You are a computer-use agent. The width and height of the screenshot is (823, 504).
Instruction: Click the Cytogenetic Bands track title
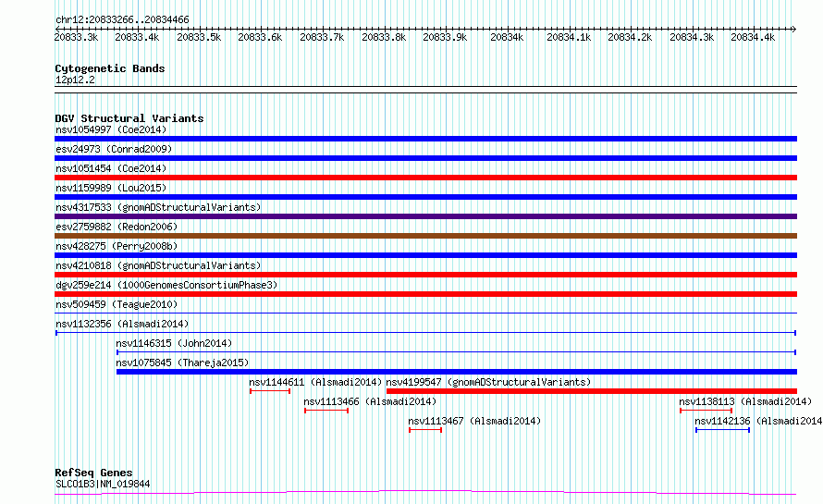tap(110, 68)
